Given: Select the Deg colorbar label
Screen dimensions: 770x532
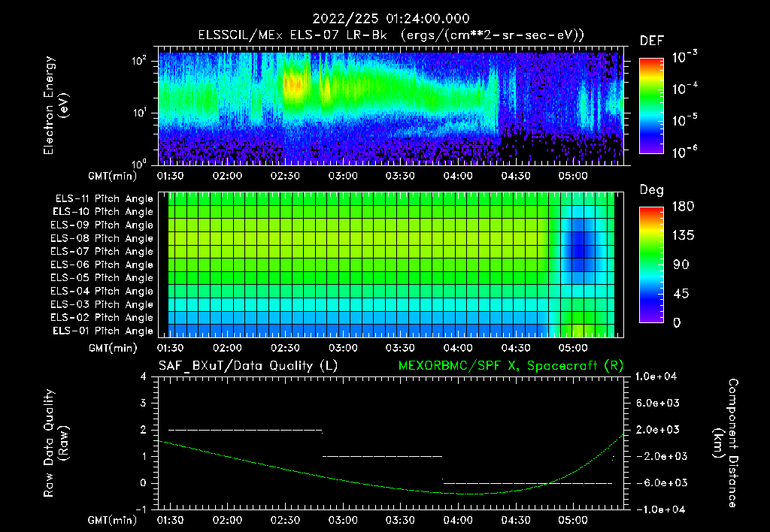Looking at the screenshot, I should [x=651, y=190].
